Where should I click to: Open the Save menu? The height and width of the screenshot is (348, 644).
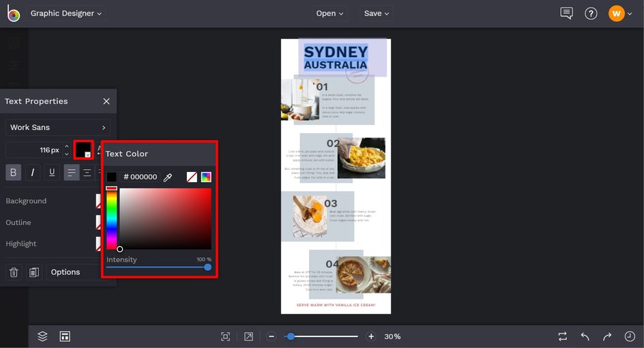[376, 14]
